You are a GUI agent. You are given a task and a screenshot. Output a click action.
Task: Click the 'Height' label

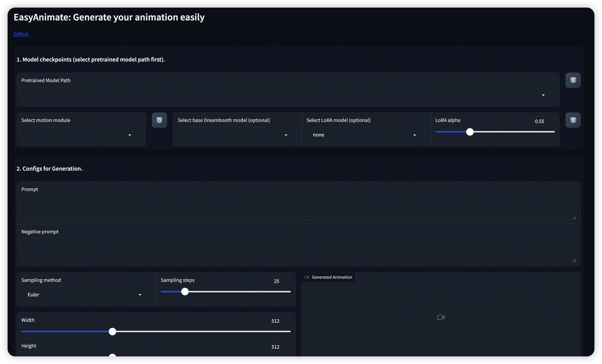29,346
